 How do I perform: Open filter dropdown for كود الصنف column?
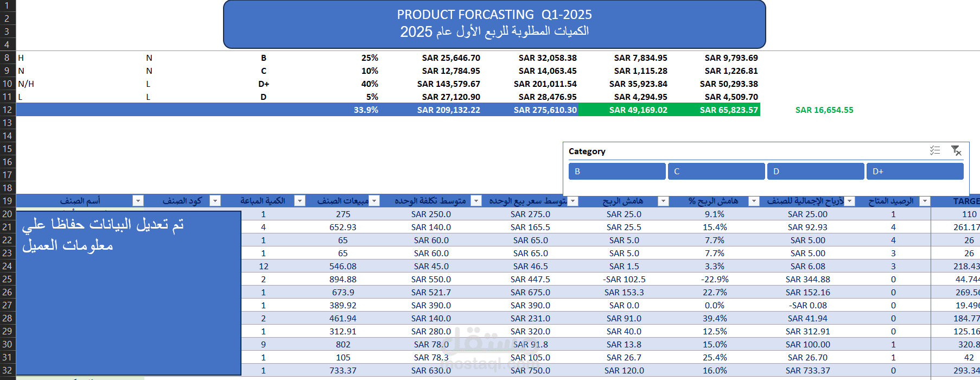(215, 201)
